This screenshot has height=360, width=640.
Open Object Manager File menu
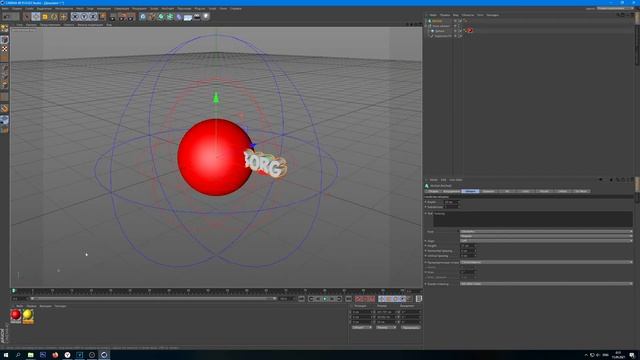click(433, 15)
